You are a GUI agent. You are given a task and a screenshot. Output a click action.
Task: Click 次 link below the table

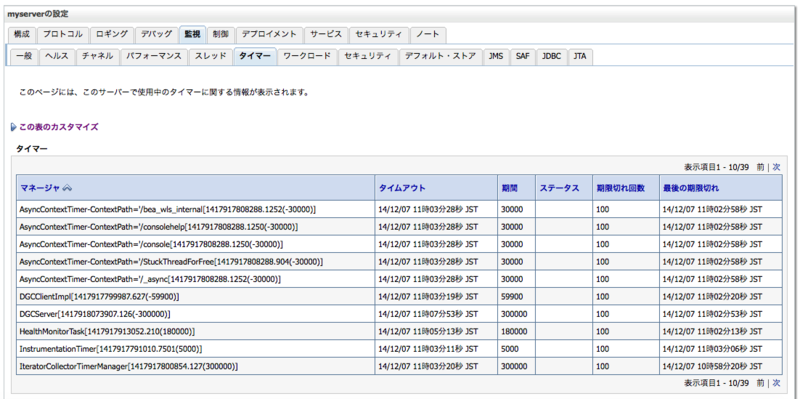tap(776, 383)
